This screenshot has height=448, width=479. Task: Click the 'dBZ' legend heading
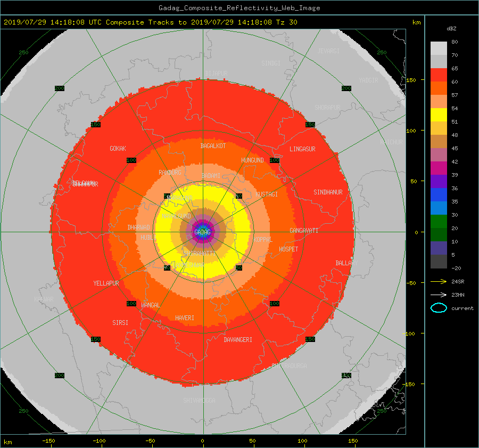coord(451,28)
